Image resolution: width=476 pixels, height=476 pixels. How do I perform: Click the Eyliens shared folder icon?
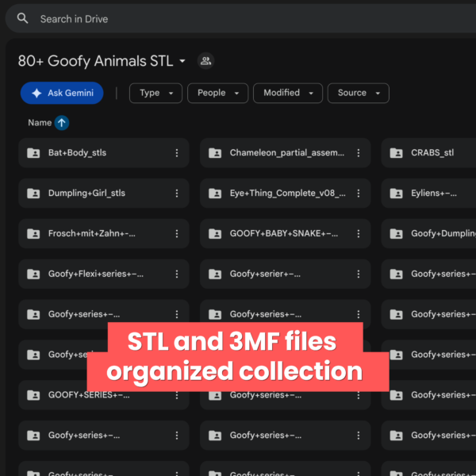(x=396, y=193)
